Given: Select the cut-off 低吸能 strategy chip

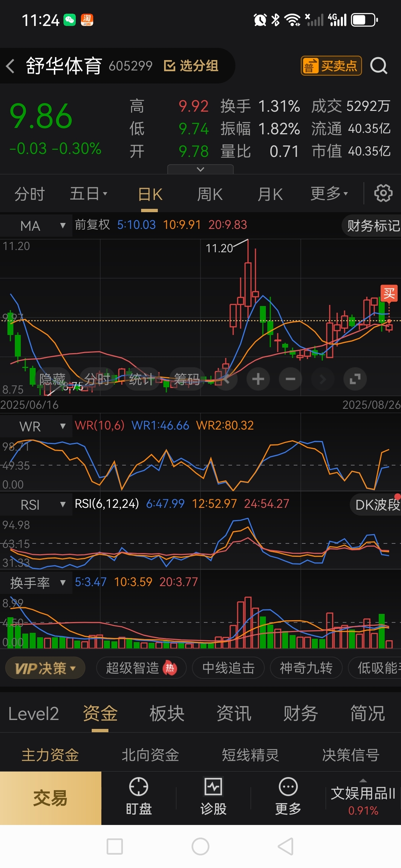Looking at the screenshot, I should coord(375,668).
